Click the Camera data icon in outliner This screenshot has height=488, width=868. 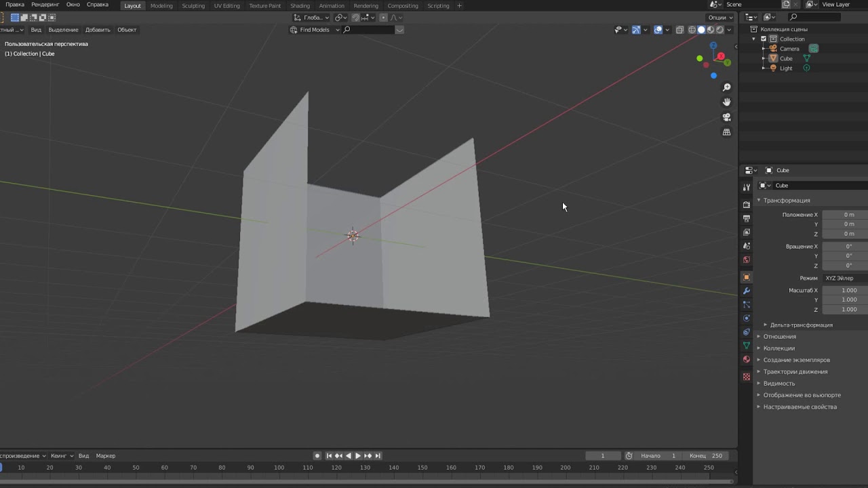pos(814,48)
